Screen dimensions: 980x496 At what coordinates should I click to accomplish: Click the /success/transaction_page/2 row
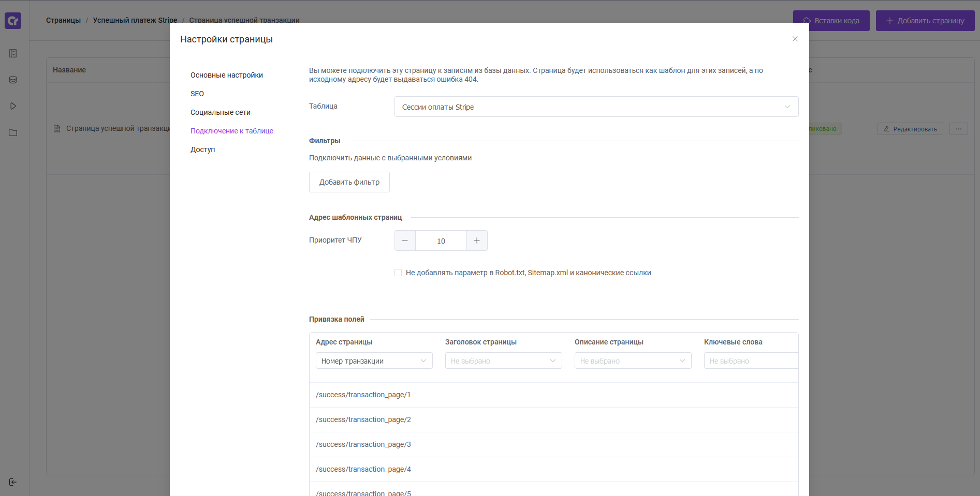coord(553,419)
